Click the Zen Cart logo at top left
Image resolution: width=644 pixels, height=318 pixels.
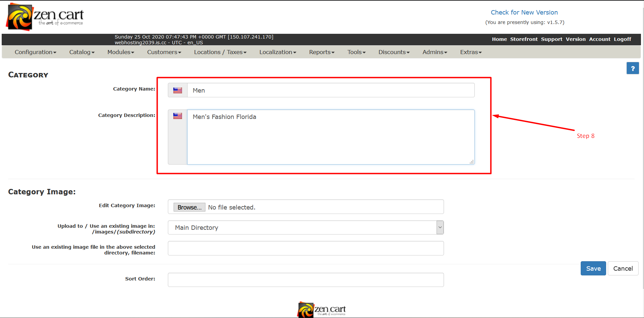45,17
